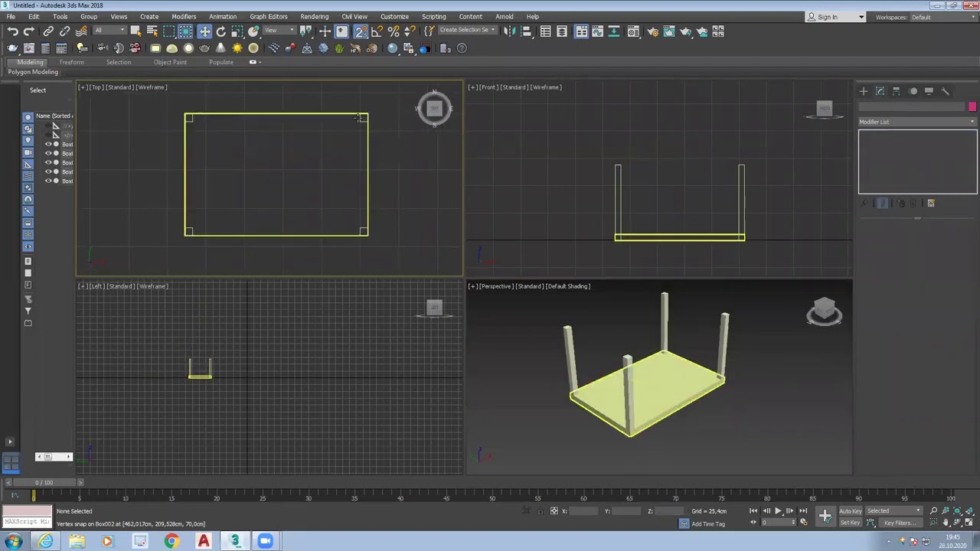Screen dimensions: 980x551
Task: Activate the Select and Move tool
Action: coord(204,31)
